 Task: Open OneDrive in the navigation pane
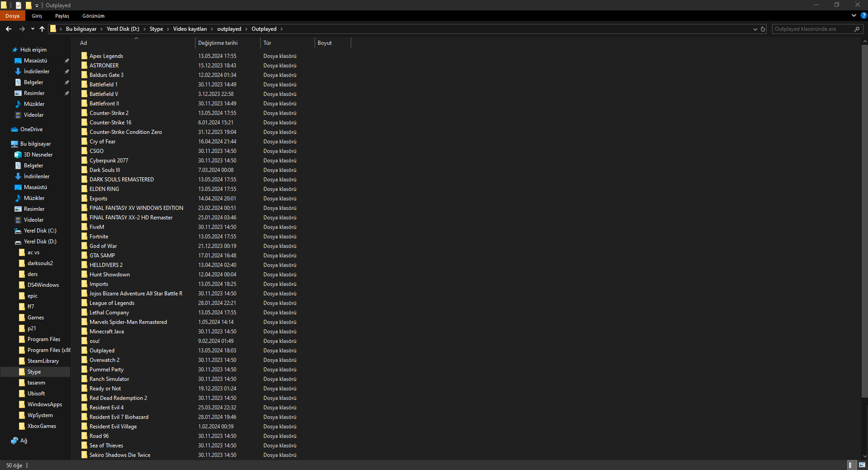[x=31, y=129]
